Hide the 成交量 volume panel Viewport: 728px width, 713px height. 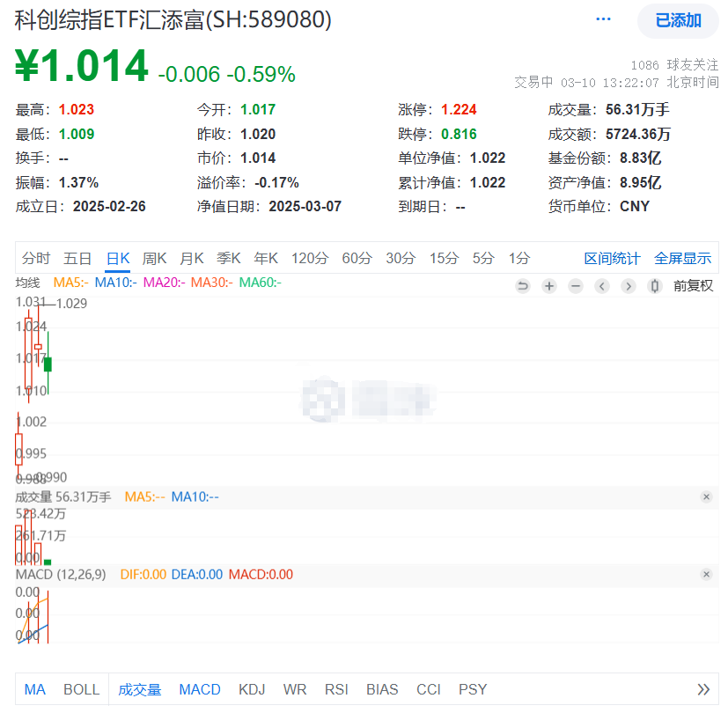pos(706,496)
